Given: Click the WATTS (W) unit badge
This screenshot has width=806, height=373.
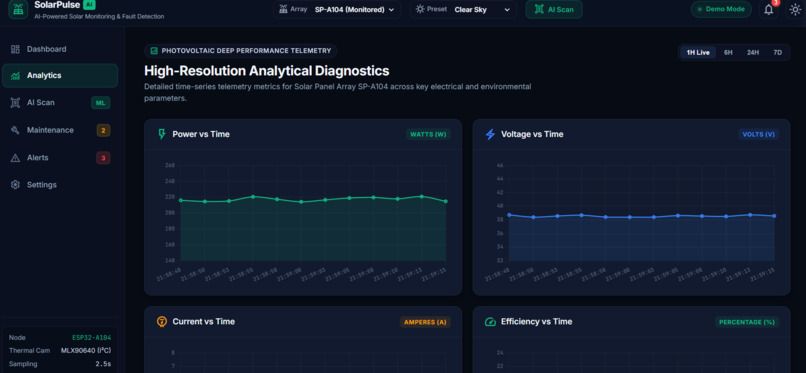Looking at the screenshot, I should [428, 135].
